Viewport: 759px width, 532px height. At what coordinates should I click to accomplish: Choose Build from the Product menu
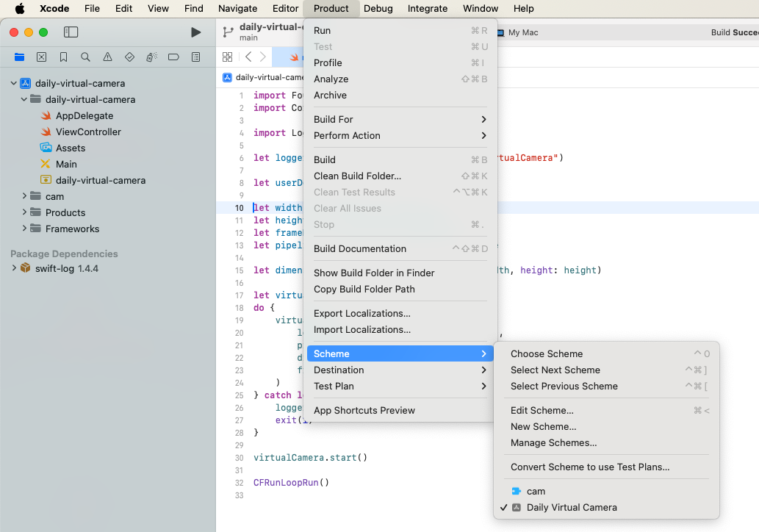tap(400, 159)
